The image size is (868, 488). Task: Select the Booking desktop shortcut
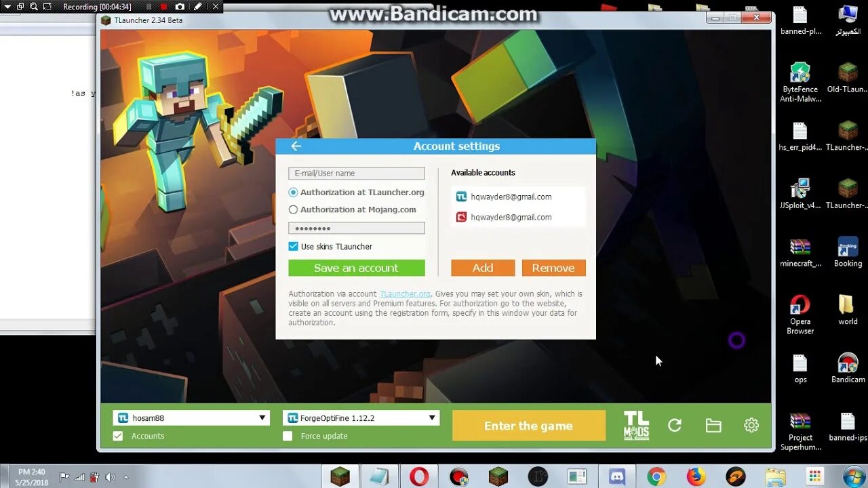[848, 251]
